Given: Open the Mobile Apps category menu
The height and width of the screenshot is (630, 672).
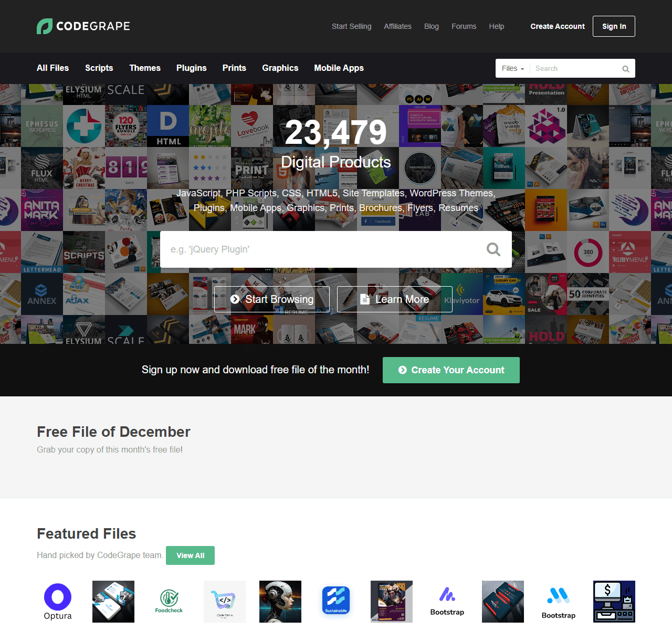Looking at the screenshot, I should pyautogui.click(x=339, y=68).
